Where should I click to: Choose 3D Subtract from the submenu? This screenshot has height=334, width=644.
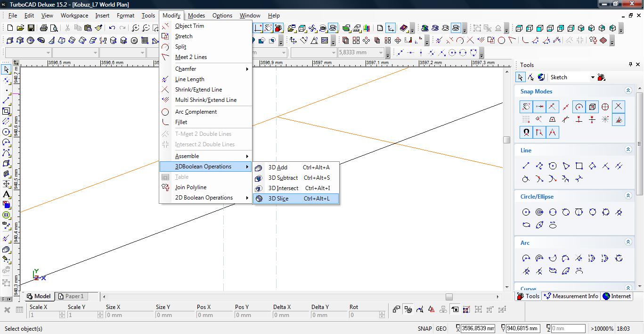click(296, 178)
